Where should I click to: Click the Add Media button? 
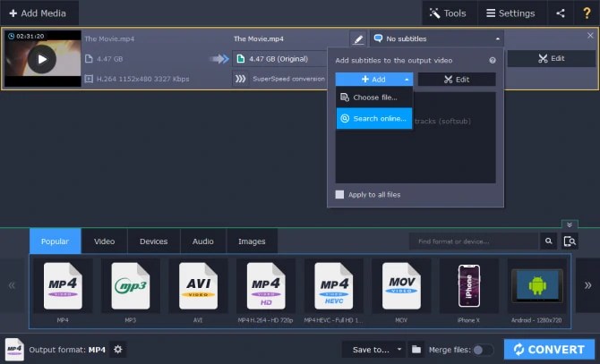(39, 13)
